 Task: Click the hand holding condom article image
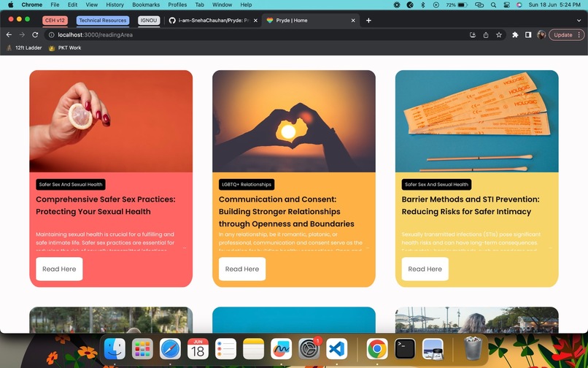[111, 121]
